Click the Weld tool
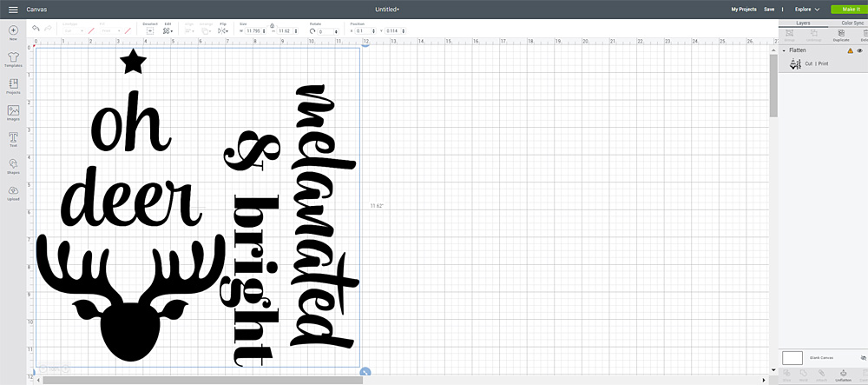Screen dimensions: 868x385 [x=803, y=375]
